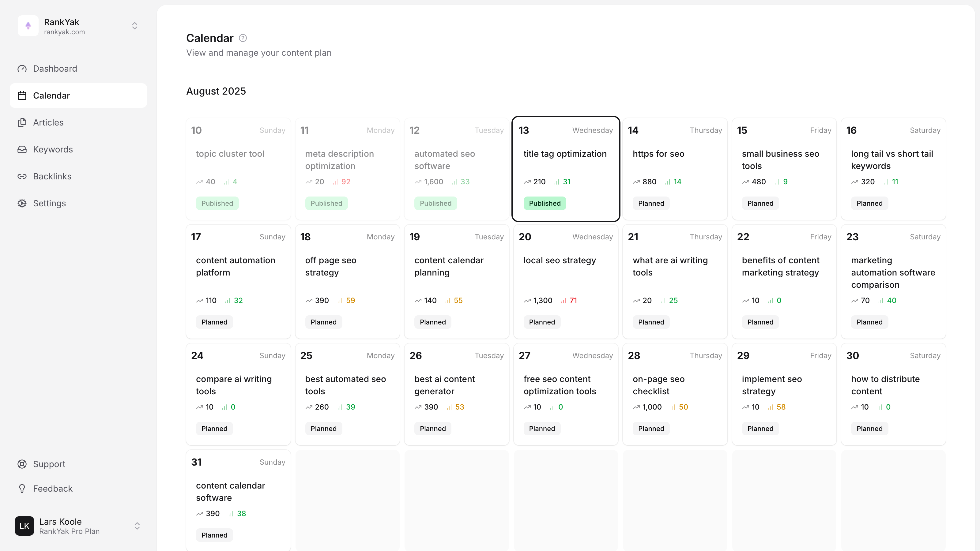Screen dimensions: 980x551
Task: Select the August 31 content calendar software card
Action: point(231,491)
